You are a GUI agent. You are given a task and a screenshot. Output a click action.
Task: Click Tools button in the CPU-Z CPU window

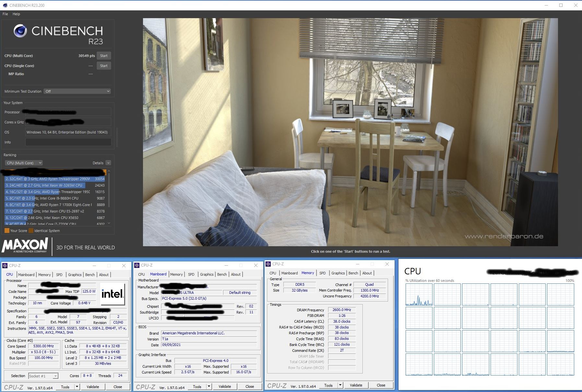(x=65, y=387)
